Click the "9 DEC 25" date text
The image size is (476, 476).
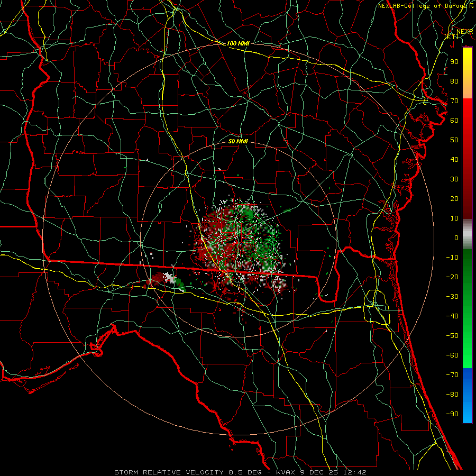pos(319,472)
